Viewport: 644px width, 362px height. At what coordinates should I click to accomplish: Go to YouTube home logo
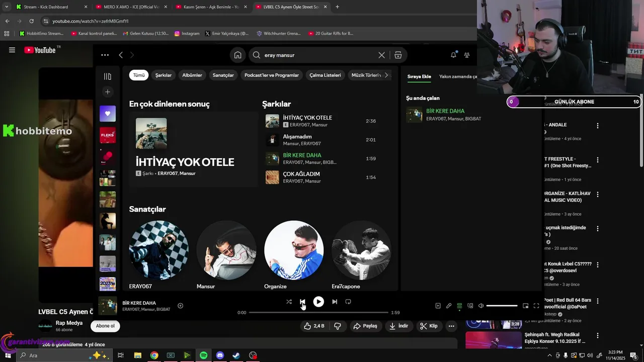tap(40, 50)
